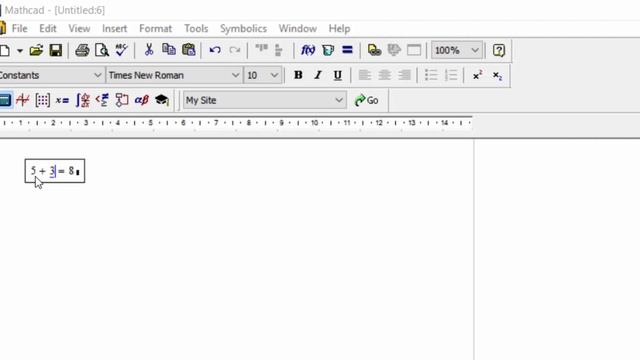
Task: Click the Insert Hyperlink icon
Action: pyautogui.click(x=374, y=50)
